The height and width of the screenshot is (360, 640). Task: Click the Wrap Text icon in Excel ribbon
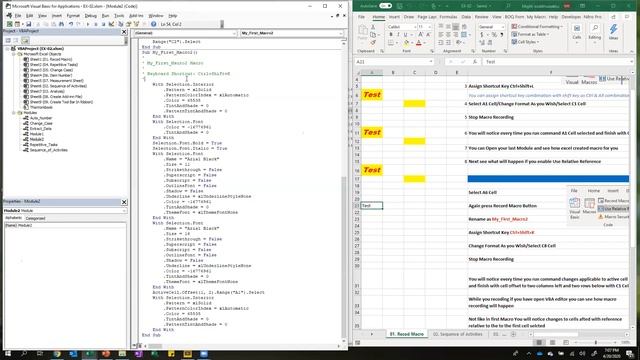click(464, 27)
